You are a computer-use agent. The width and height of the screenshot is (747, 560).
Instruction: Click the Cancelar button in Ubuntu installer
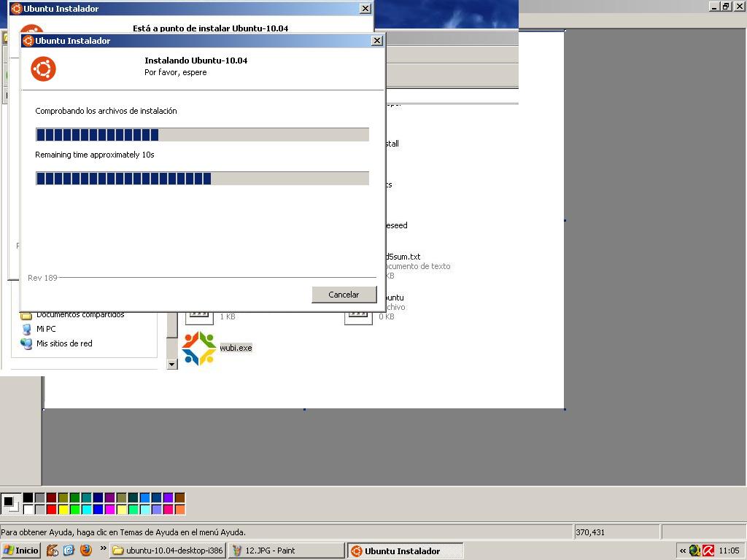click(344, 295)
